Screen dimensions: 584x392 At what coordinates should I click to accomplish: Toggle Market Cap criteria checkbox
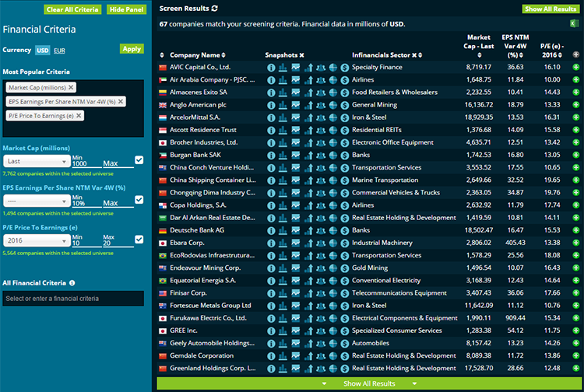click(x=139, y=160)
